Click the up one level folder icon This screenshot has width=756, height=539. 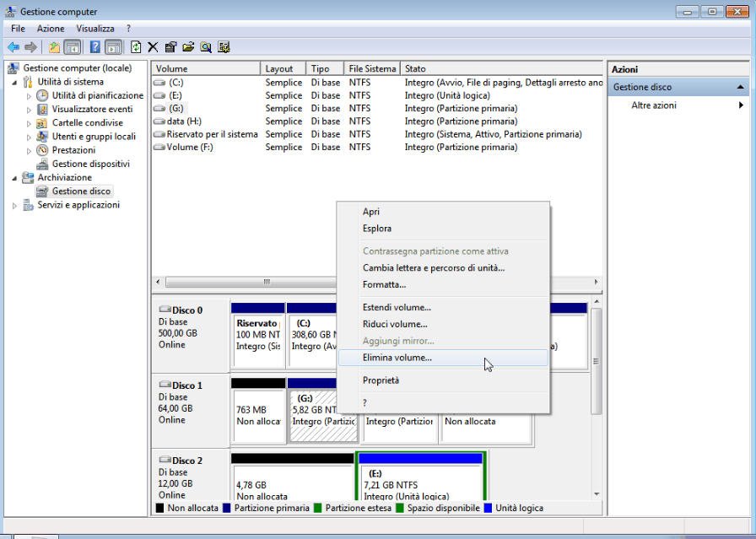(x=55, y=47)
